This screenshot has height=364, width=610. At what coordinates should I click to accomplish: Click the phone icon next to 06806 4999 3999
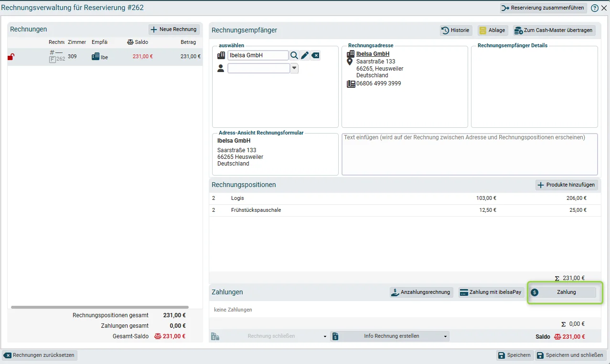351,84
